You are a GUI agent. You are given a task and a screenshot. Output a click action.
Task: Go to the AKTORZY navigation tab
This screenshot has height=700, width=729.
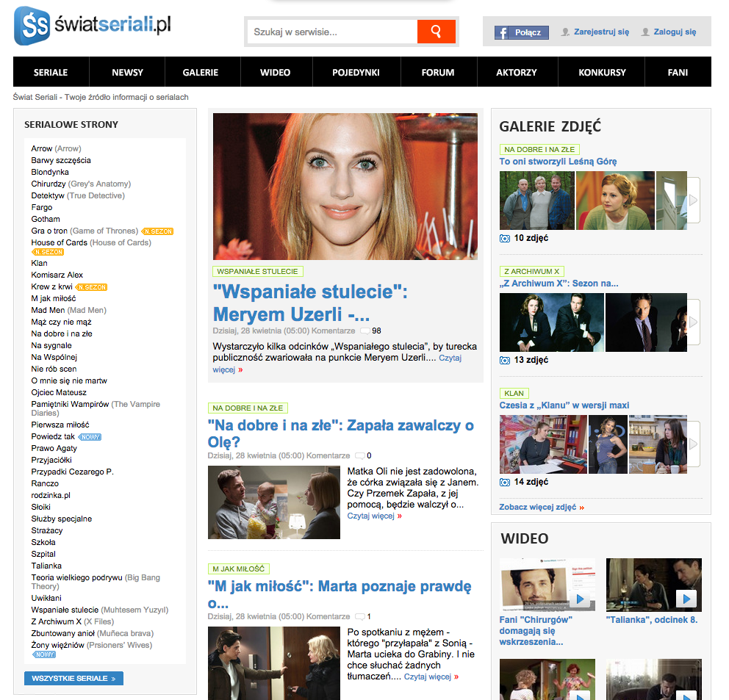tap(517, 72)
